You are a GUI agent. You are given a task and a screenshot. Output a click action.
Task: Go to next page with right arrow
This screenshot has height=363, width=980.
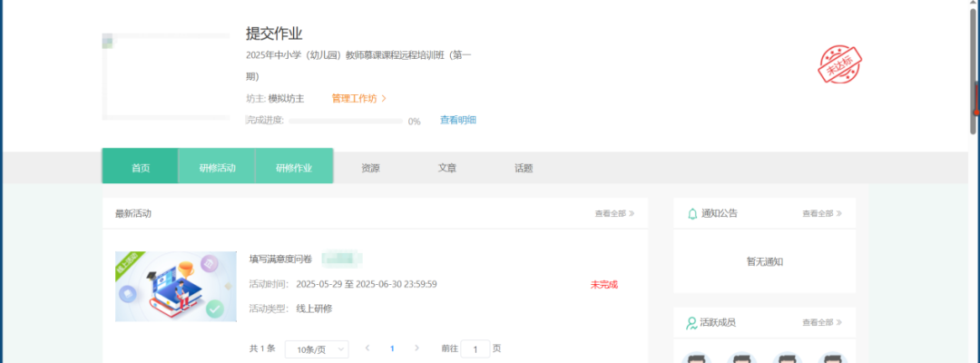pos(416,348)
